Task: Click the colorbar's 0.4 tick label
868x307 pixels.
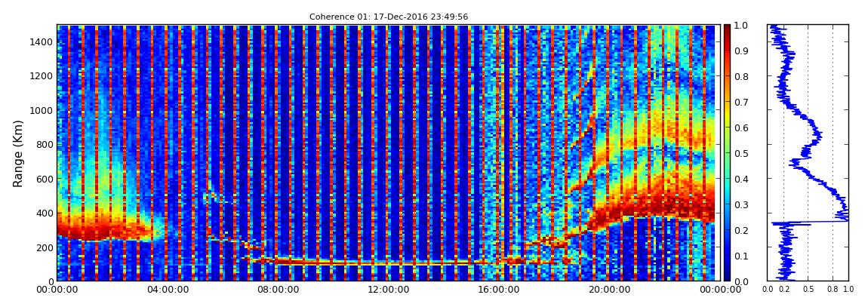Action: [741, 180]
